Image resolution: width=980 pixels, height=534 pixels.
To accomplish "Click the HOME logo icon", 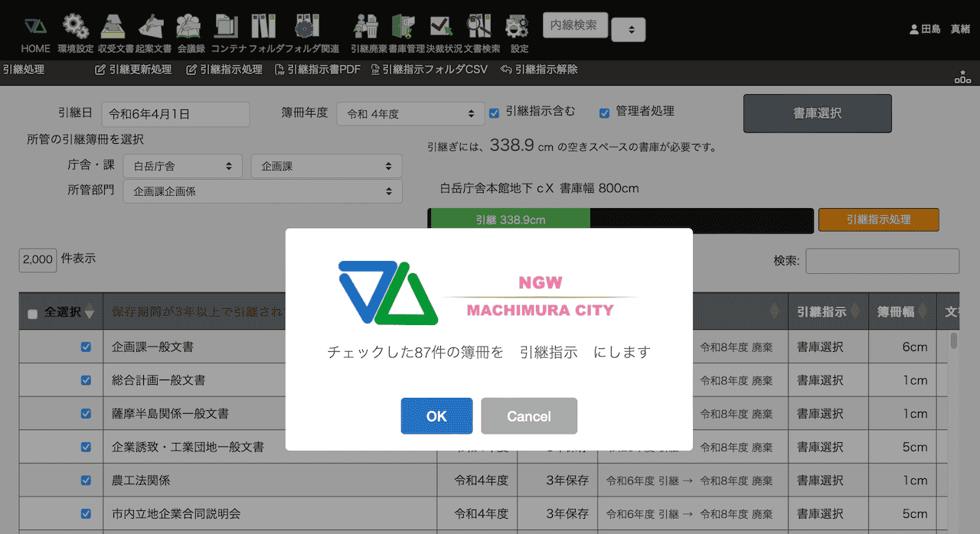I will tap(35, 27).
